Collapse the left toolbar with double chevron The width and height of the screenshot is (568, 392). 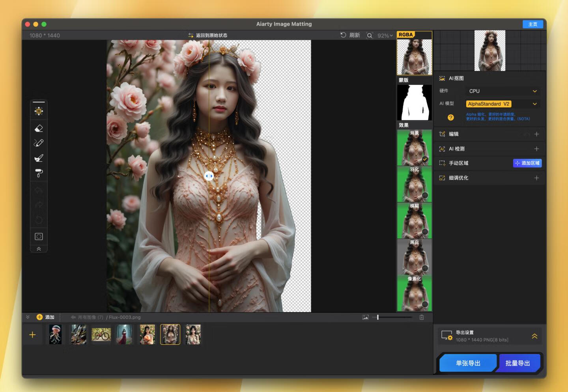pos(39,249)
